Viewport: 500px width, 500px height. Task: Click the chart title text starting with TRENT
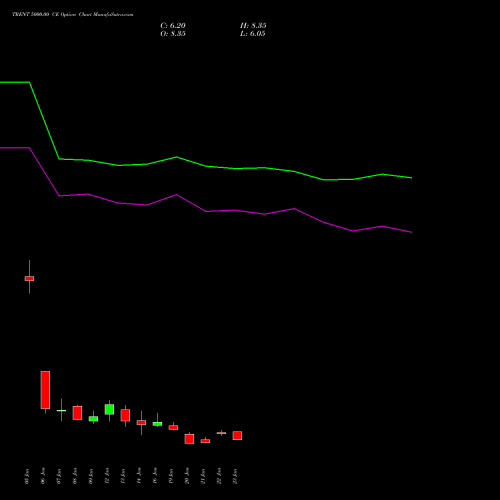(x=73, y=14)
